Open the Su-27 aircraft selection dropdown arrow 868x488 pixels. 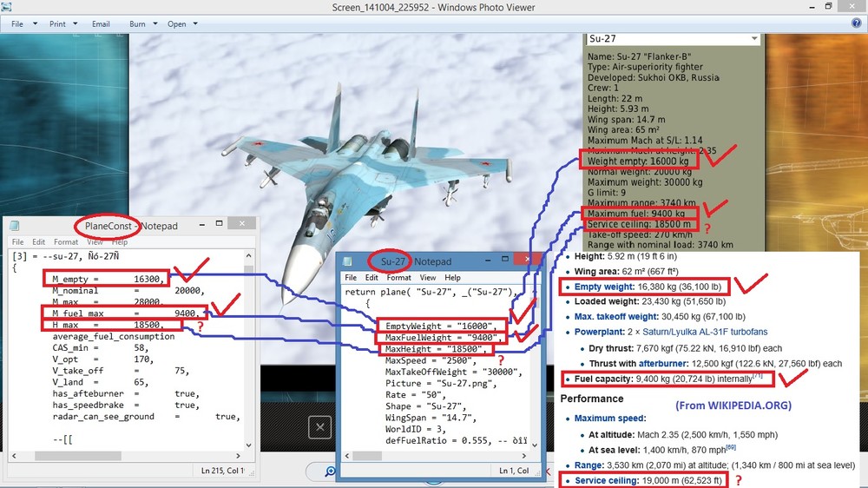click(754, 39)
